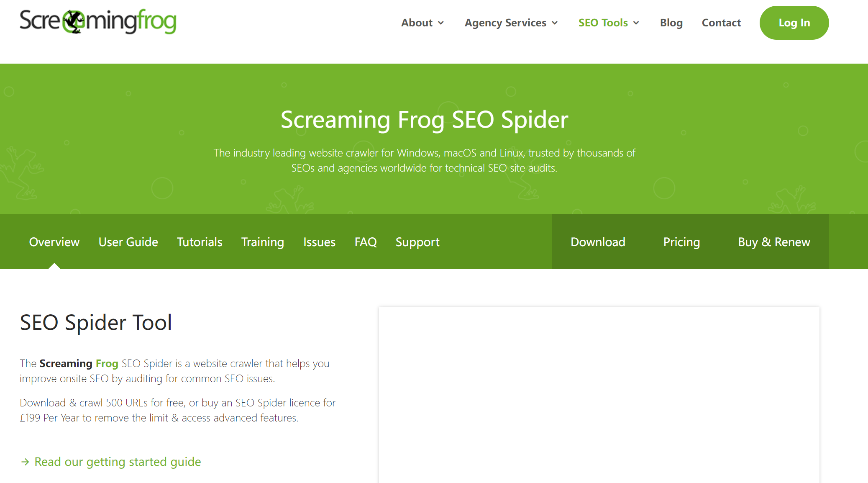Open the SEO Tools dropdown

pos(608,23)
